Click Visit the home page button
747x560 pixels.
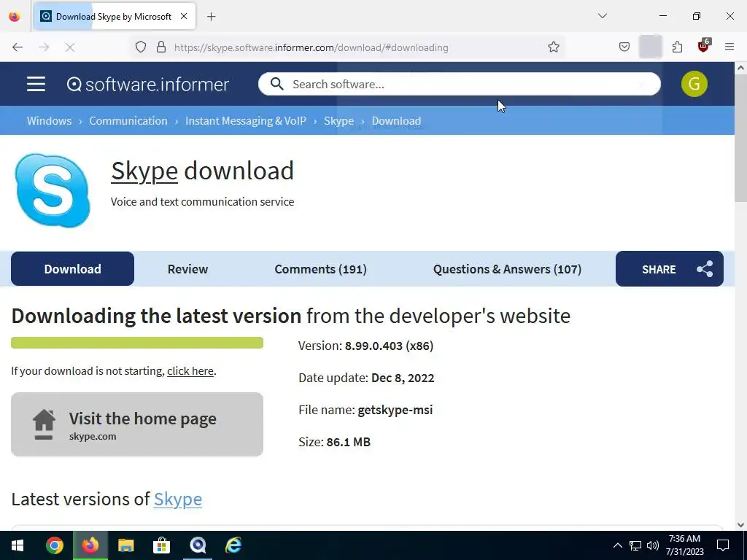(x=137, y=424)
